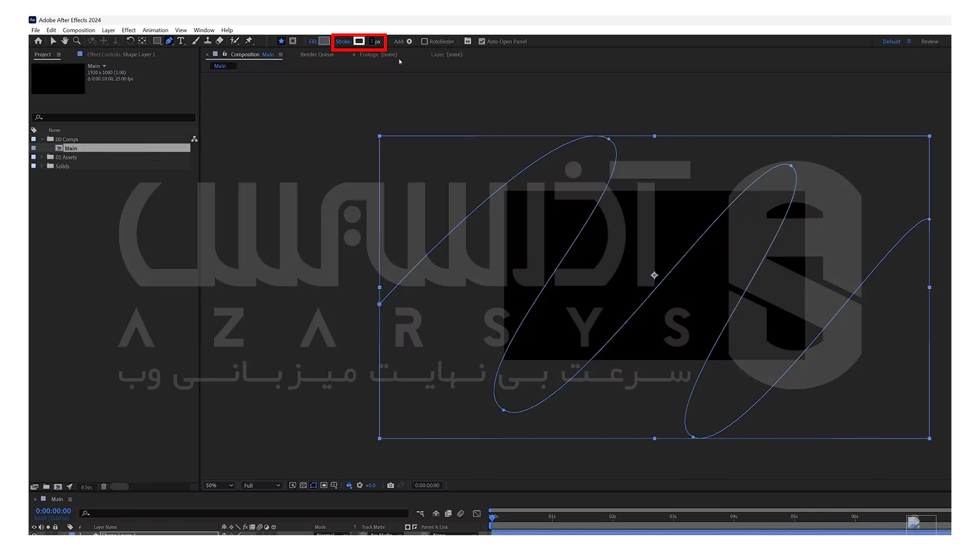
Task: Toggle the shy layers icon in timeline
Action: click(x=436, y=513)
